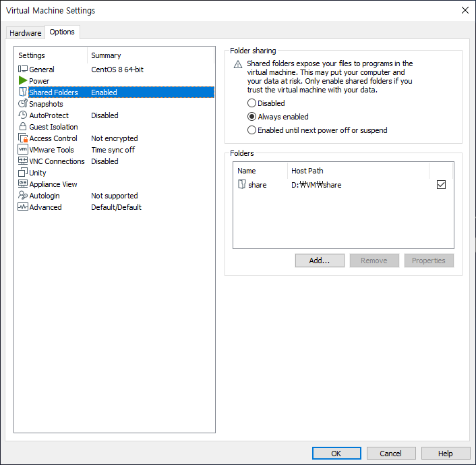The height and width of the screenshot is (465, 476).
Task: Click the Cancel button
Action: [390, 454]
